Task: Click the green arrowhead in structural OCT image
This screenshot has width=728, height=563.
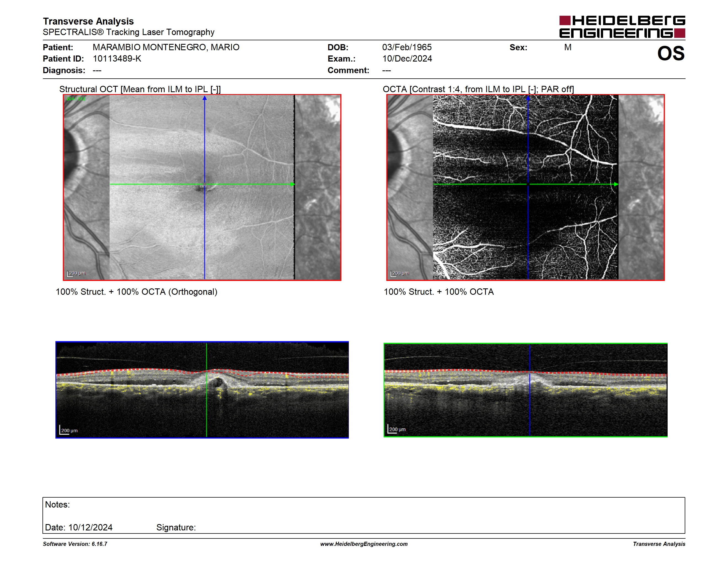Action: 293,184
